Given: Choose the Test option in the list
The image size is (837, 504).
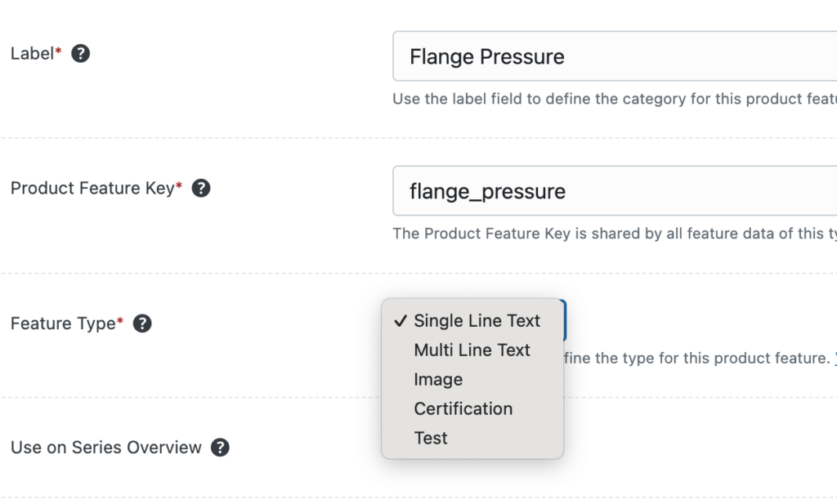Looking at the screenshot, I should pos(431,439).
